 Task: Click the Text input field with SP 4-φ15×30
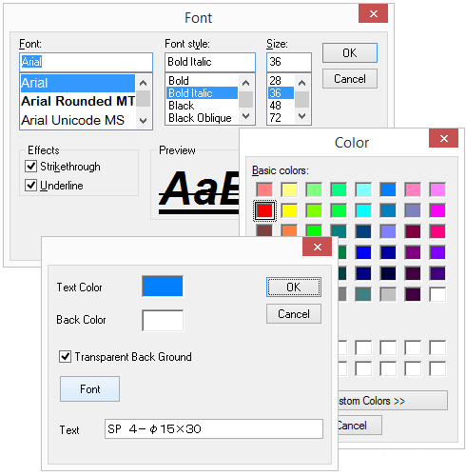pos(214,429)
